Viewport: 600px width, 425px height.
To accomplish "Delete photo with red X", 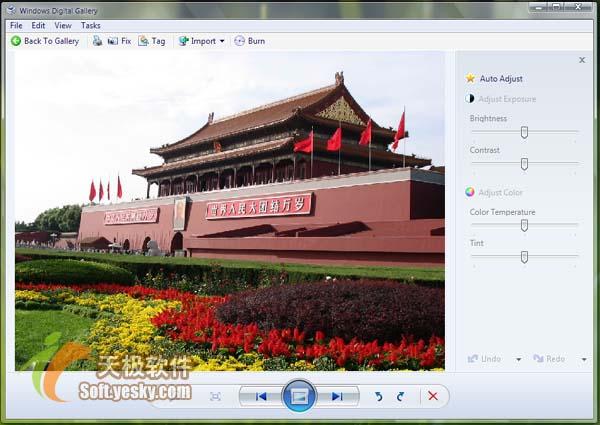I will (433, 396).
